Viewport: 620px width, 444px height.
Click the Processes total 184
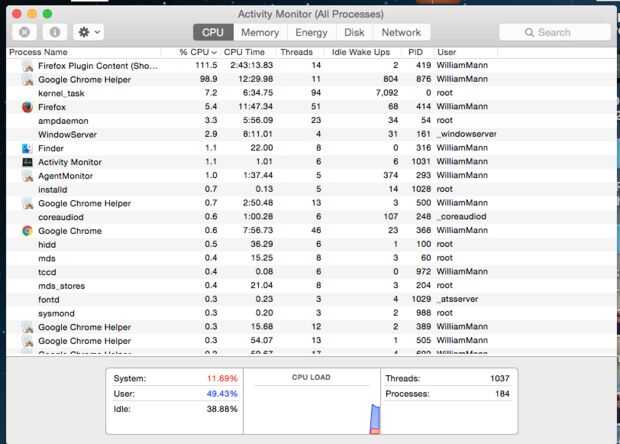click(x=502, y=394)
